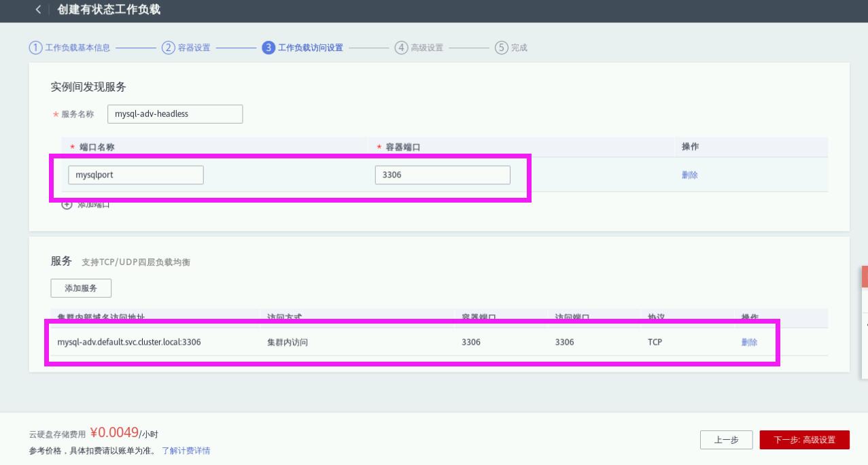
Task: Click the back arrow beside 创建有状态工作负载
Action: pos(39,10)
